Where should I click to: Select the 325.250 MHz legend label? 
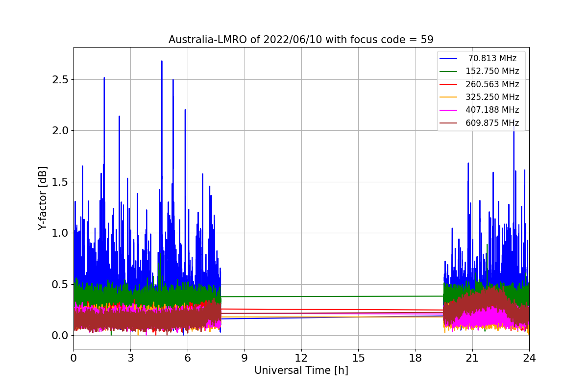[x=492, y=97]
